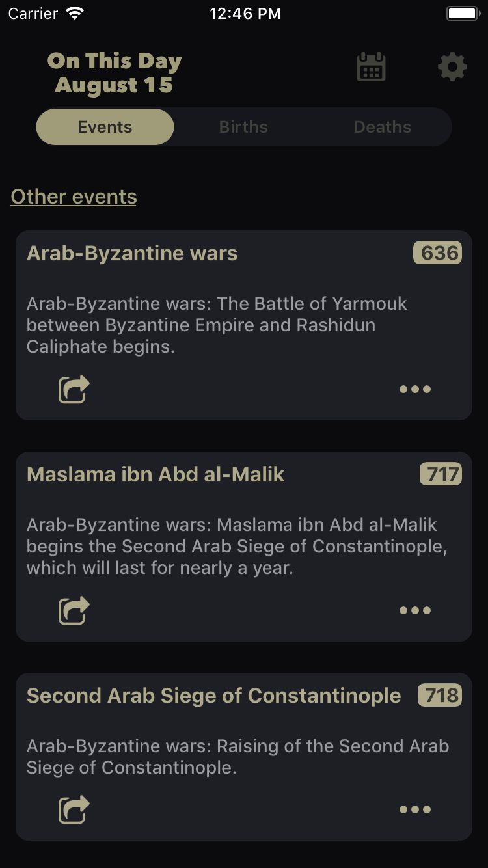Open more options for Arab-Byzantine wars

point(414,389)
